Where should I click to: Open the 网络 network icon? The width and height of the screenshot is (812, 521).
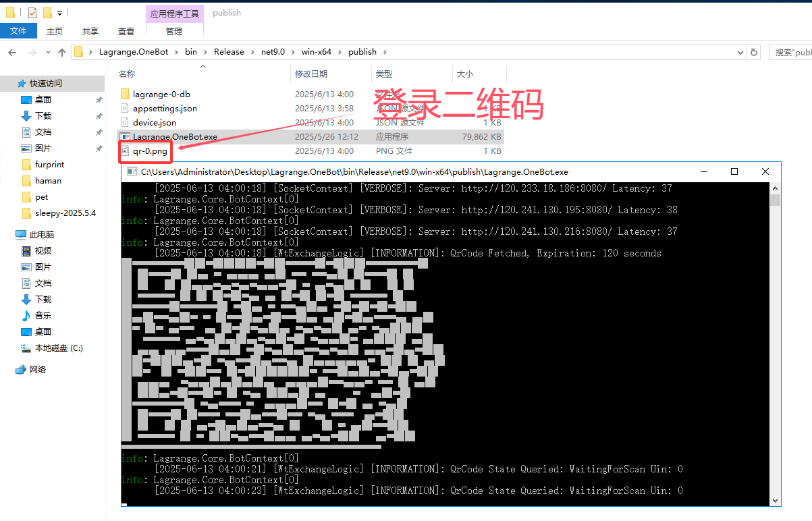click(21, 370)
